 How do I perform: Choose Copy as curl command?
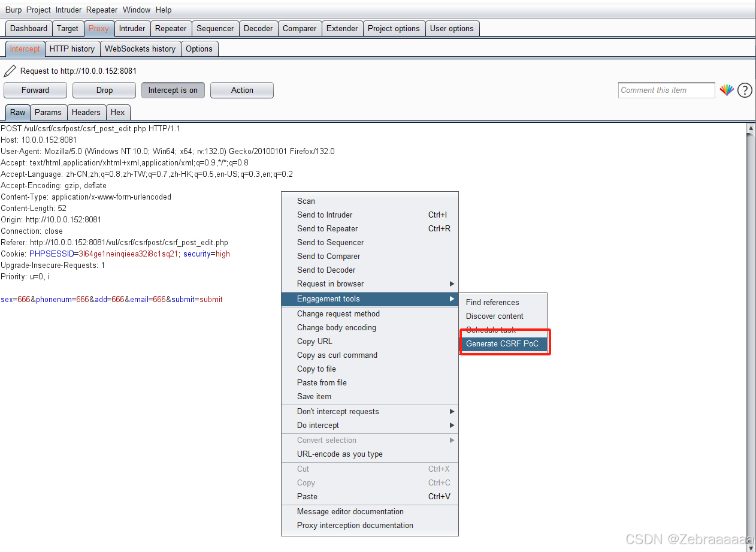(x=370, y=355)
